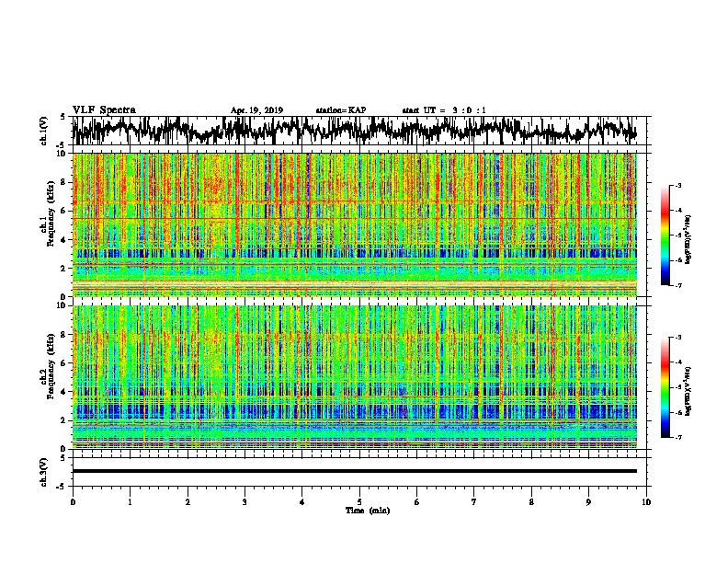This screenshot has width=728, height=563.
Task: Click the time axis tick label "10"
Action: (x=646, y=502)
